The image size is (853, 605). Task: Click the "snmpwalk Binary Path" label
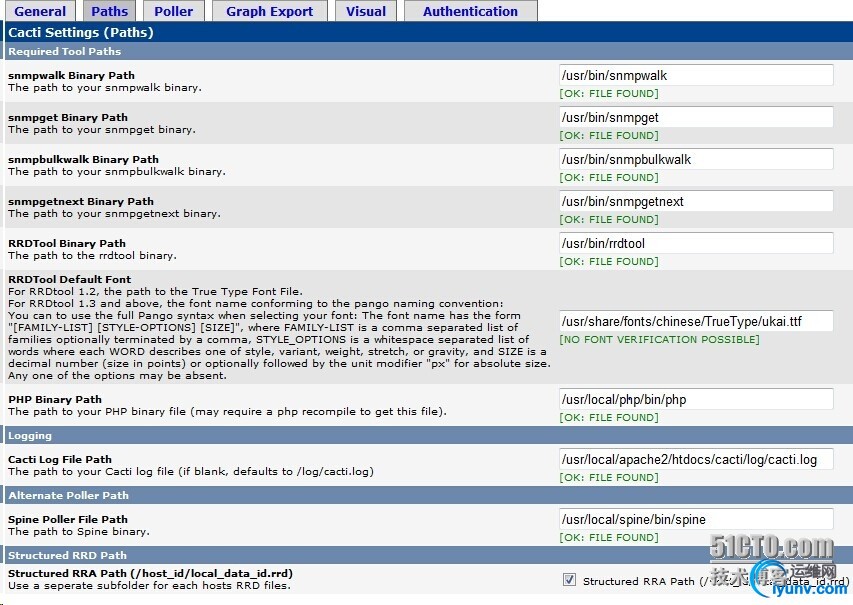point(71,75)
